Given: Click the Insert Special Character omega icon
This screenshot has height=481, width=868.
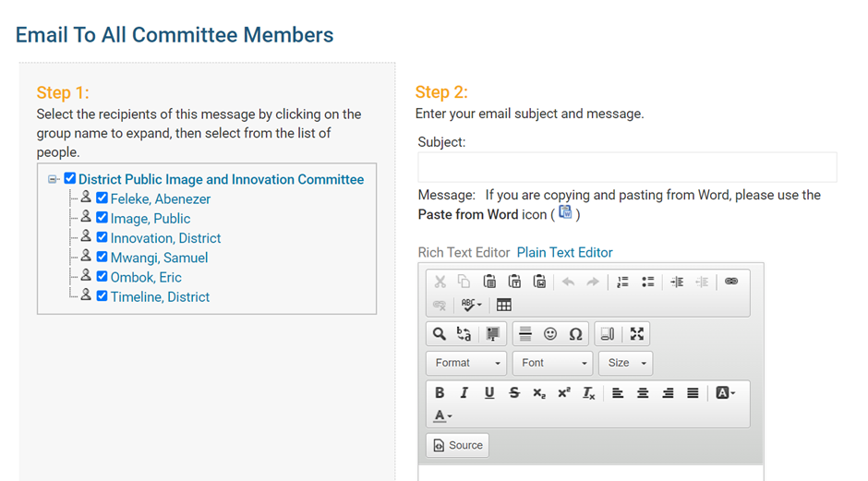Looking at the screenshot, I should (575, 334).
